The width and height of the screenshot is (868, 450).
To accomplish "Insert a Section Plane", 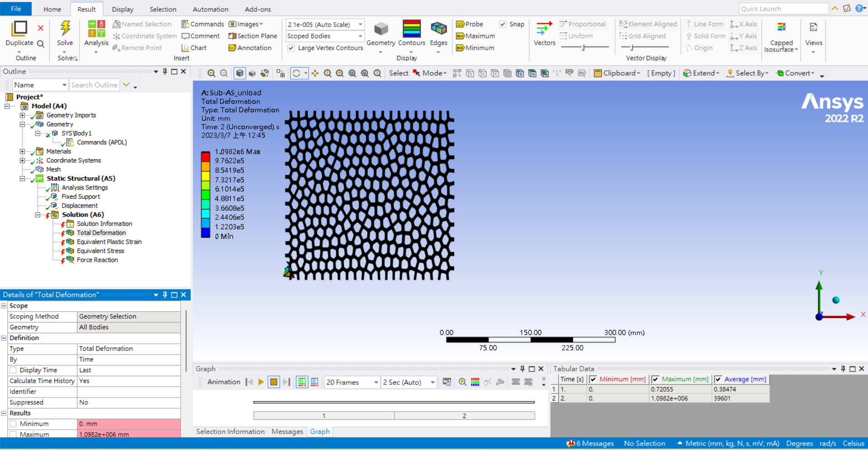I will tap(253, 36).
